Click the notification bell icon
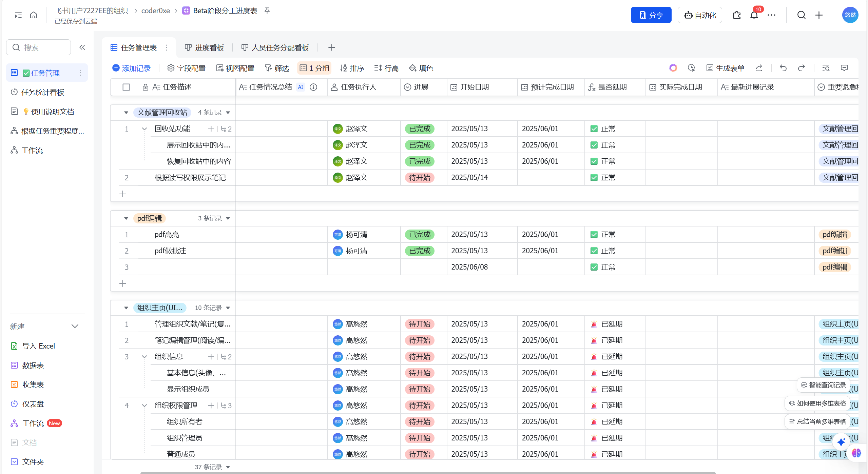The width and height of the screenshot is (868, 474). click(x=754, y=15)
